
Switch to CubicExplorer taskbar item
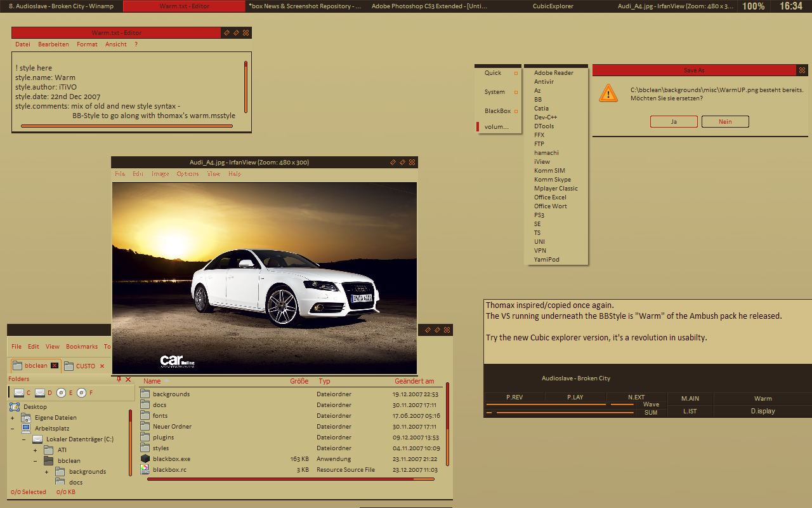coord(553,6)
